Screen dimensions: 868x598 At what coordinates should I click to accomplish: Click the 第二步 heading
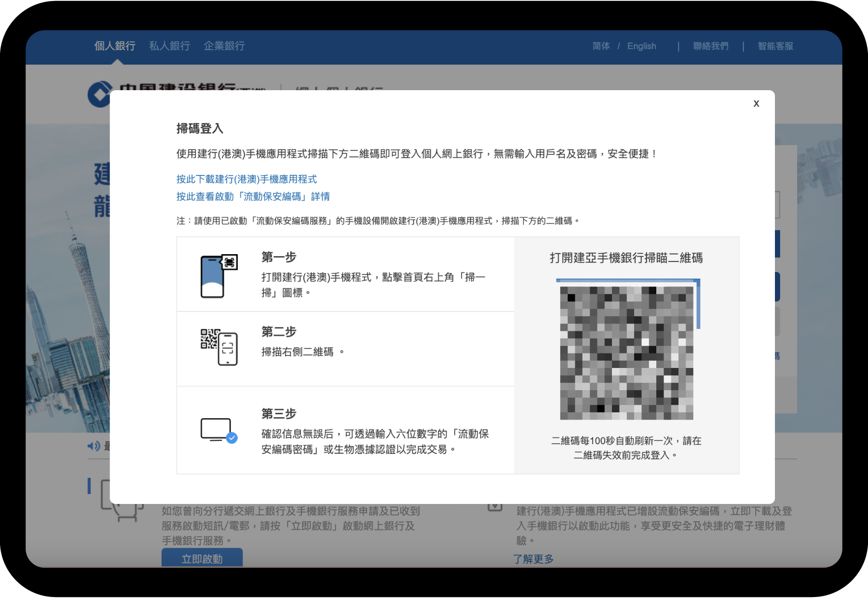pyautogui.click(x=279, y=332)
